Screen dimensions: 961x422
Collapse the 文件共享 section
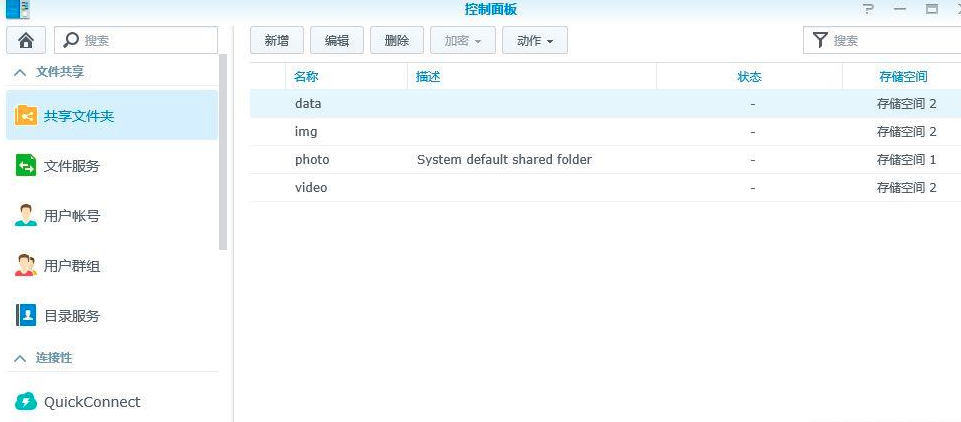coord(19,72)
